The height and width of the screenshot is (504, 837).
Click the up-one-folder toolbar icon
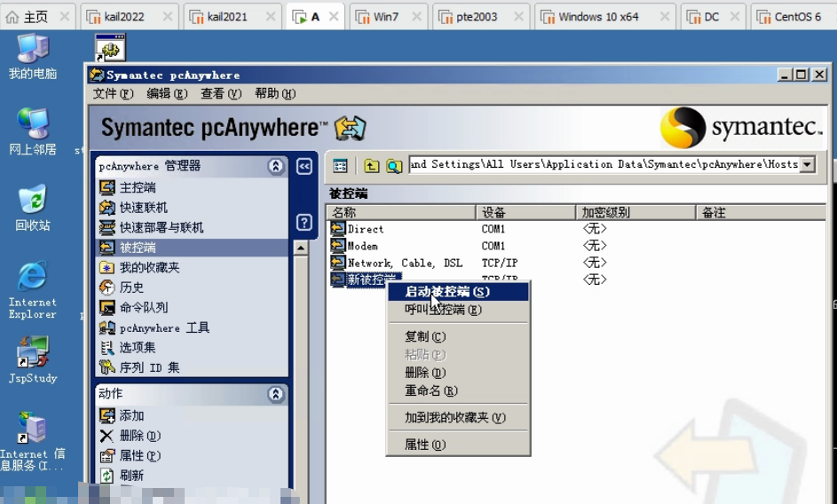tap(372, 166)
